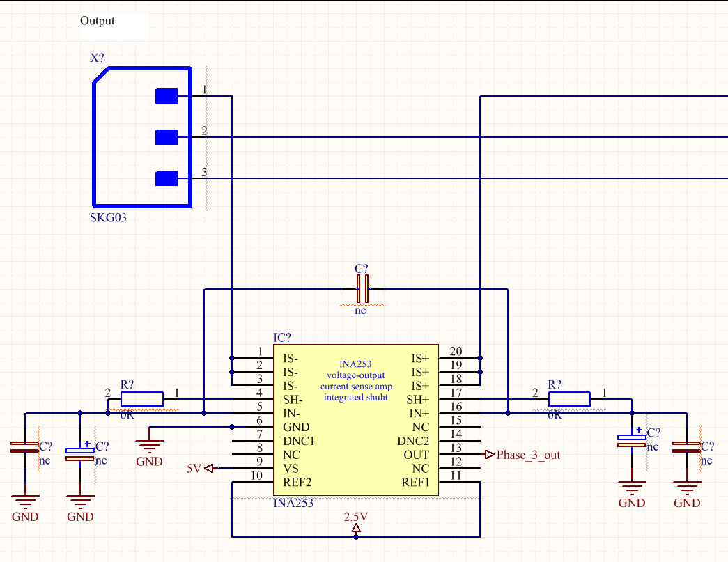Click the IN- pin name
Screen dimensions: 728x562
[x=291, y=414]
